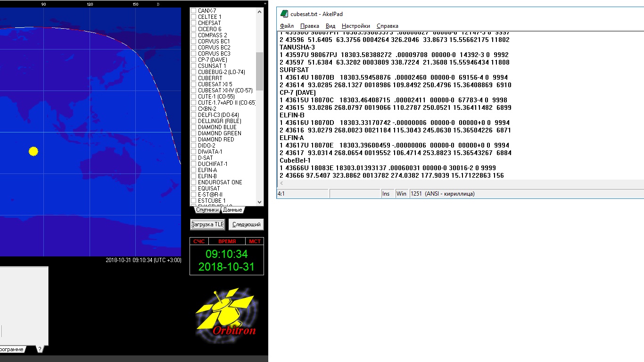Click the green clock time display

226,255
